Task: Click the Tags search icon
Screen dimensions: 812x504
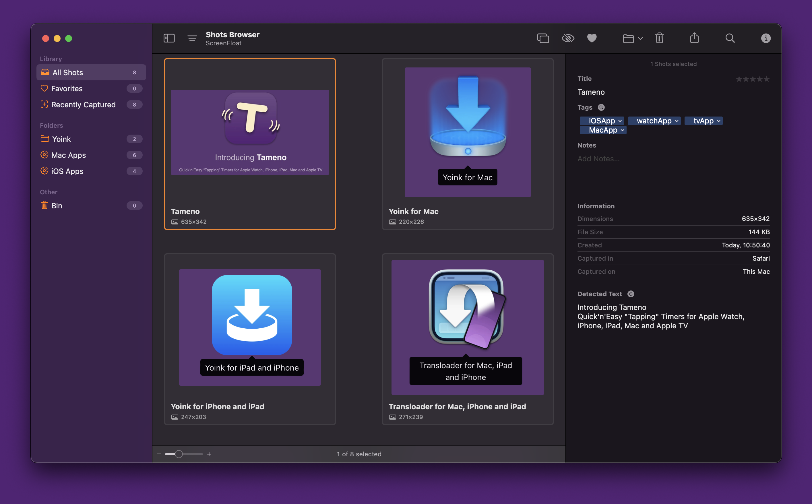Action: coord(601,107)
